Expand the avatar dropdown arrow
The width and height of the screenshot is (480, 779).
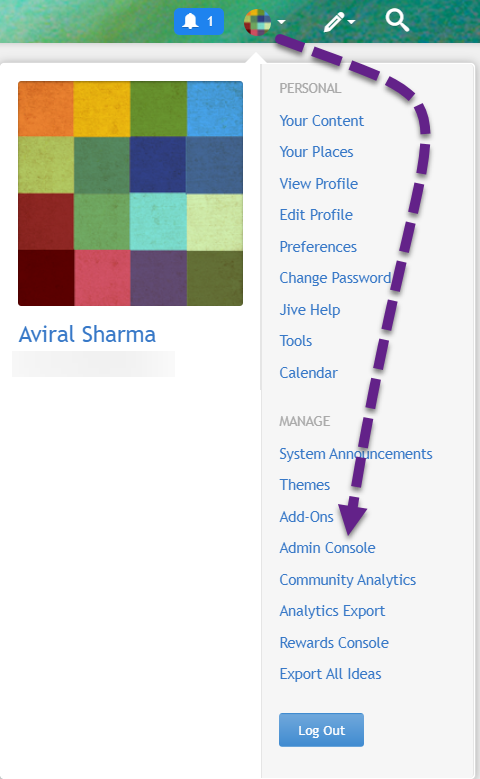coord(281,22)
